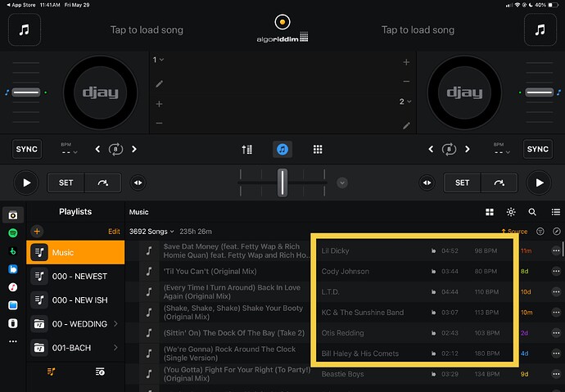Screen dimensions: 565x392
Task: Click left deck tempo slider
Action: tap(26, 92)
